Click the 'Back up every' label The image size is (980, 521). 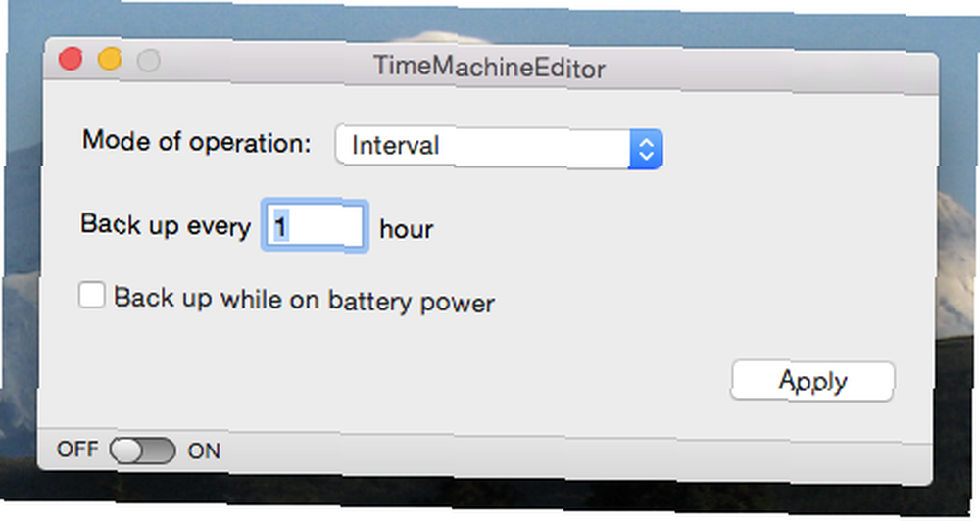tap(166, 225)
